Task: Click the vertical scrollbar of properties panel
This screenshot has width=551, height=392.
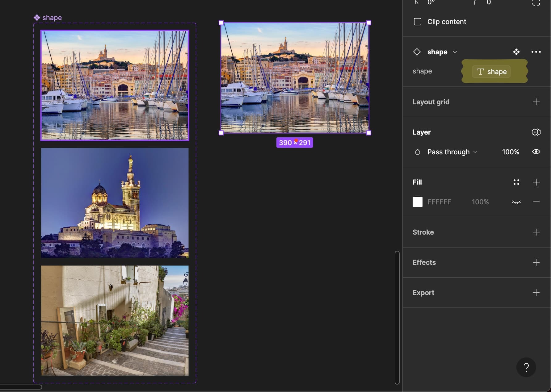Action: (x=397, y=318)
